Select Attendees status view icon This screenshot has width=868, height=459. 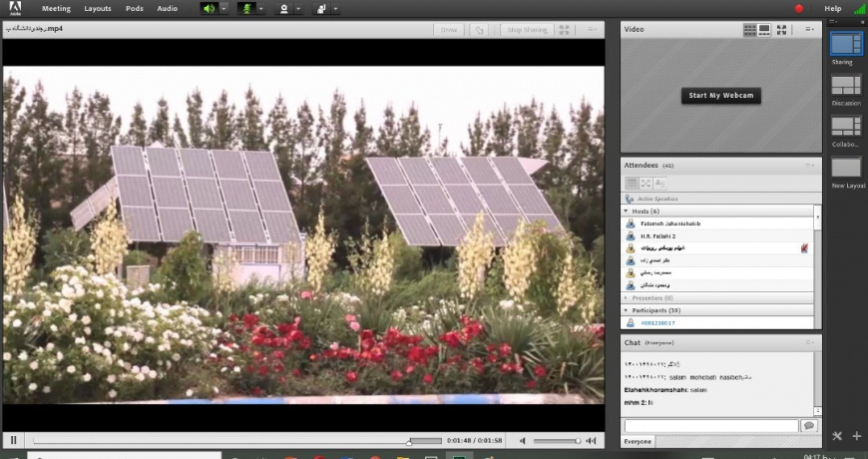pyautogui.click(x=659, y=183)
